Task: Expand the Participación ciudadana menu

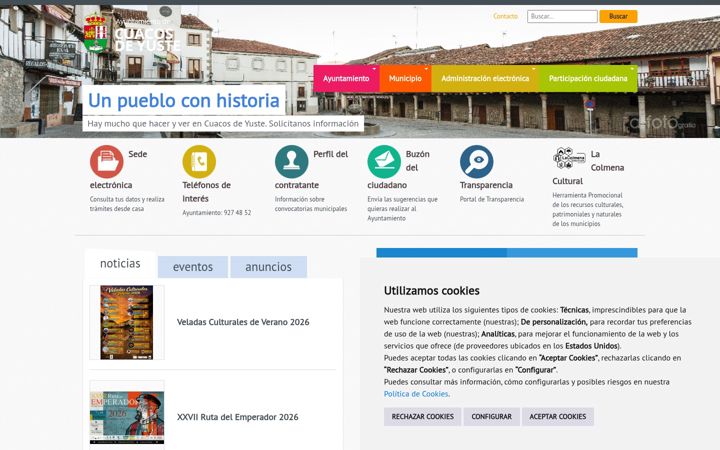Action: pyautogui.click(x=588, y=79)
